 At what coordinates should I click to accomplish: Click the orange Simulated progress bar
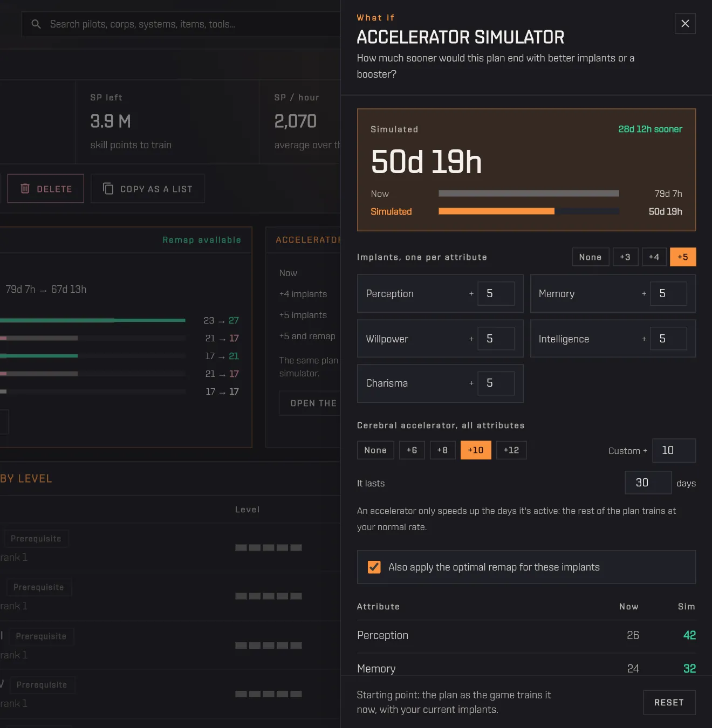[x=497, y=211]
